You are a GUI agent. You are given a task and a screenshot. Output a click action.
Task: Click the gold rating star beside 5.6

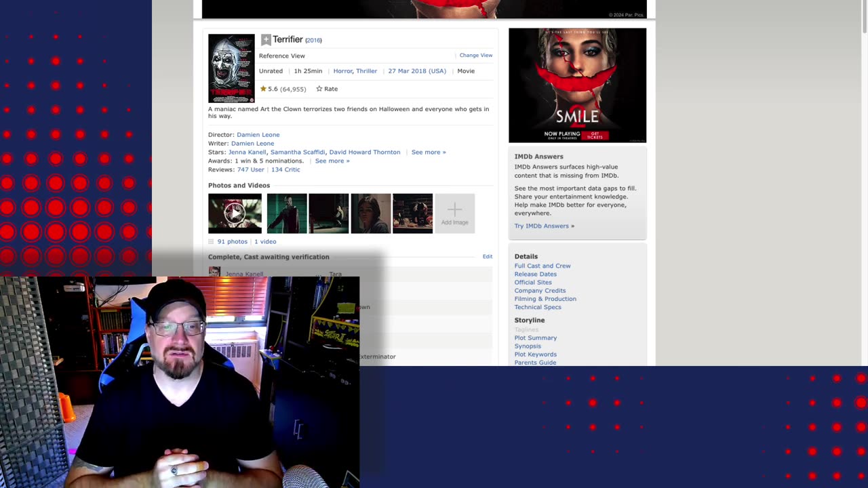coord(263,89)
